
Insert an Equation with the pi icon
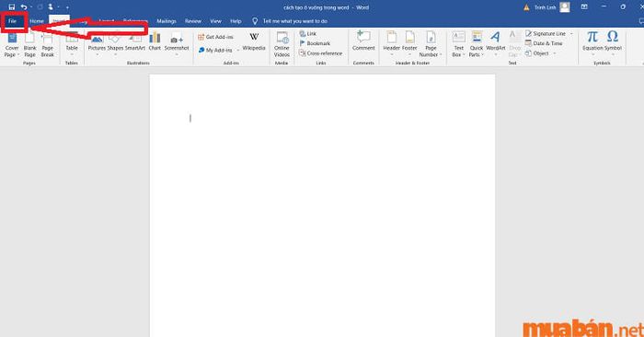pos(592,37)
